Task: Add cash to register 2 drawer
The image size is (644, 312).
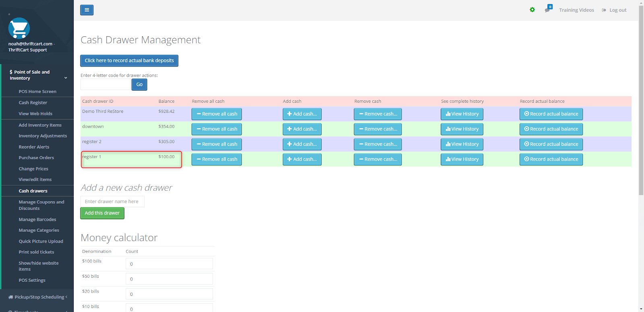Action: (302, 144)
